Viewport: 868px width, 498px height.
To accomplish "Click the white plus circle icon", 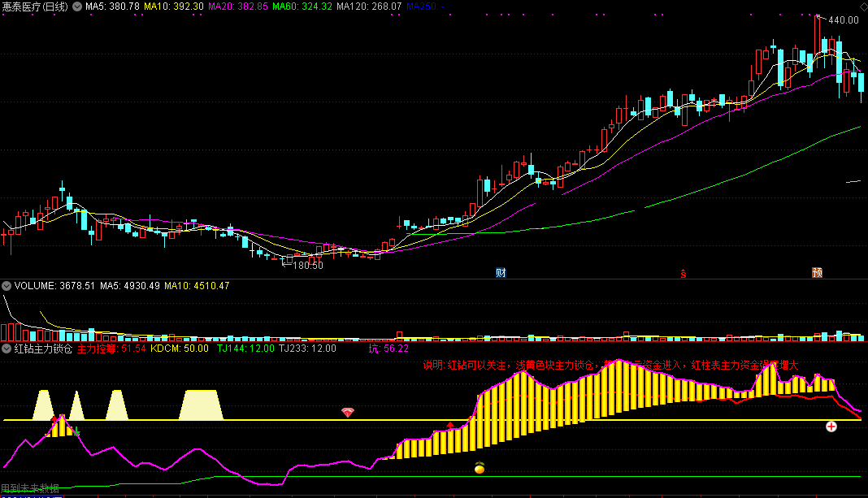I will point(831,426).
